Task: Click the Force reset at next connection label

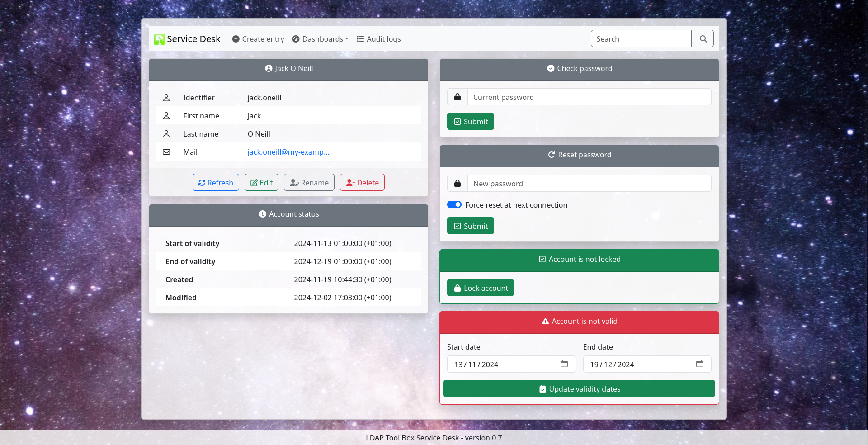Action: [516, 205]
